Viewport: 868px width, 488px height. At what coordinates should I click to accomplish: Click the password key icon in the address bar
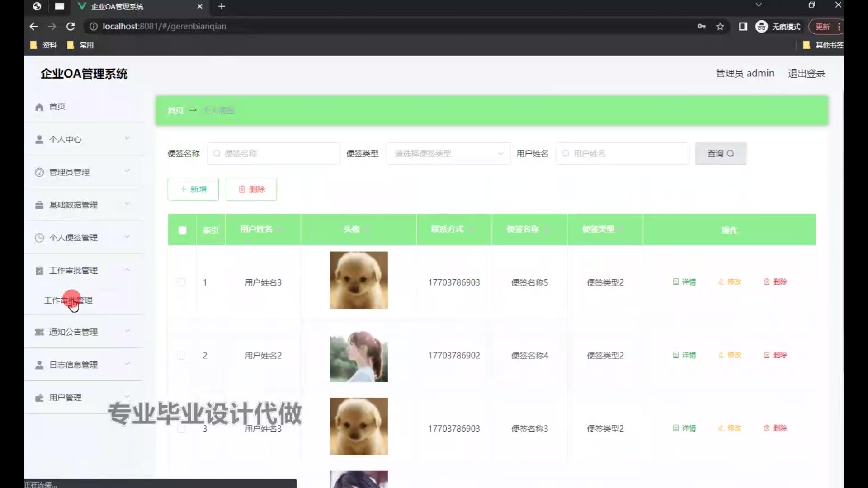tap(701, 27)
